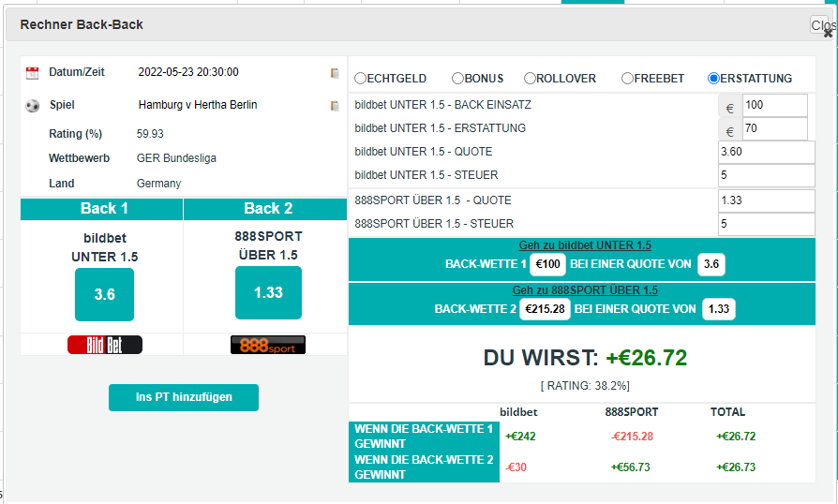Click the date value 2022-05-23 20:30:00
This screenshot has width=838, height=504.
pyautogui.click(x=188, y=73)
